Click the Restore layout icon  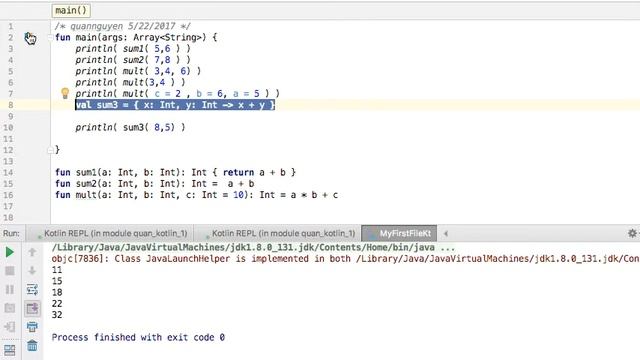click(10, 350)
